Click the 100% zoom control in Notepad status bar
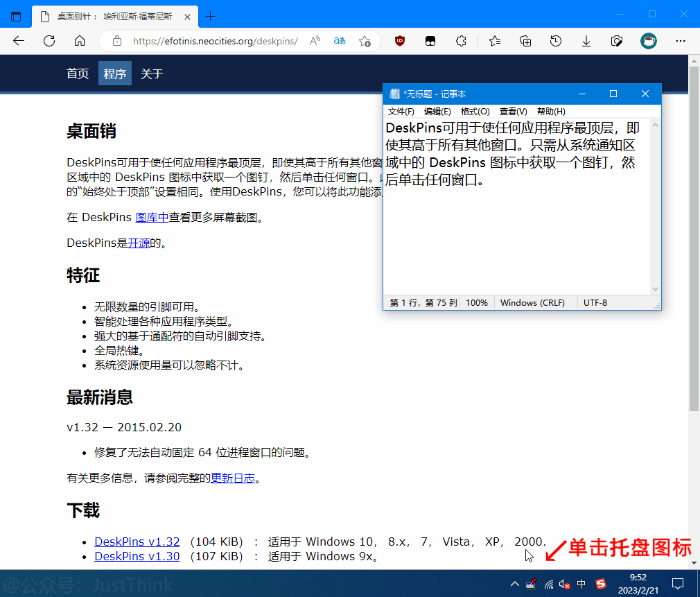 pyautogui.click(x=477, y=302)
